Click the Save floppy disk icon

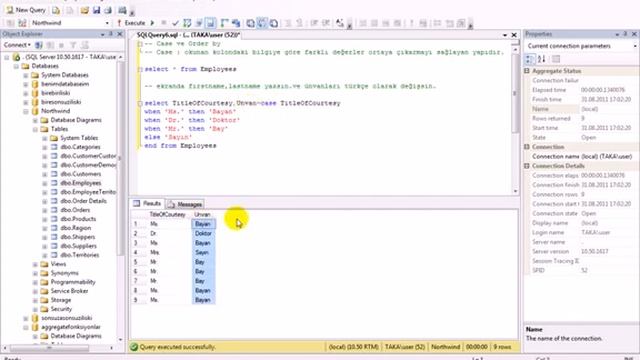(96, 10)
